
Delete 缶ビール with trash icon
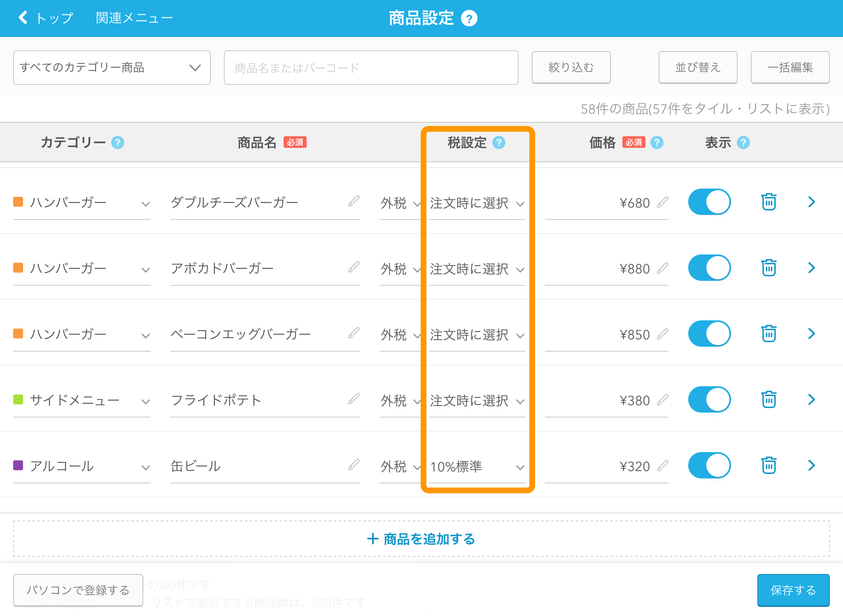pyautogui.click(x=768, y=465)
